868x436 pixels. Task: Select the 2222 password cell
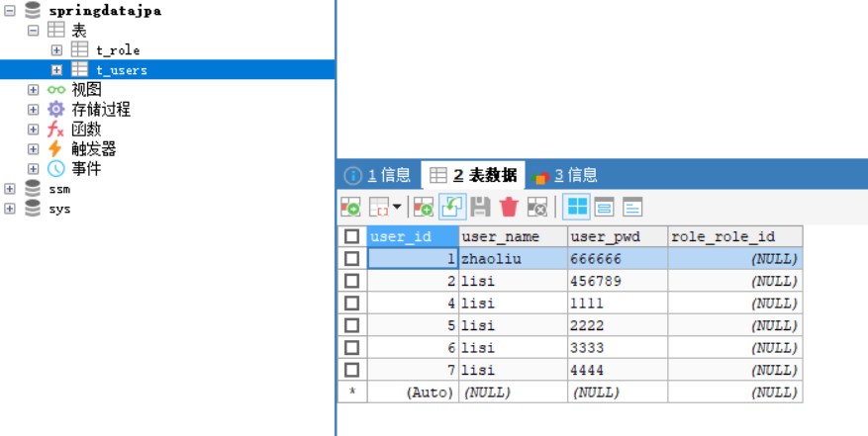[x=618, y=325]
